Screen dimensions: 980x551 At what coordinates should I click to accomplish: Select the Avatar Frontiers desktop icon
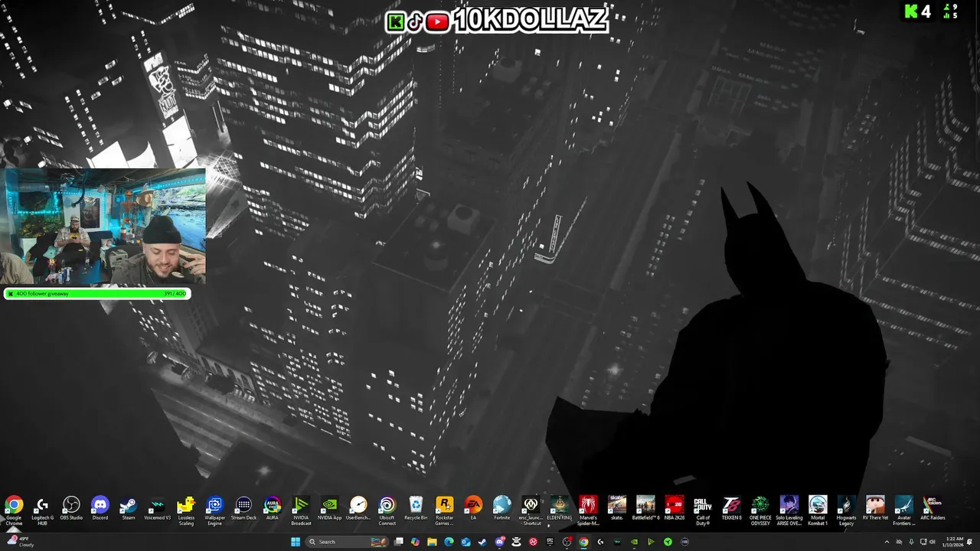point(903,508)
